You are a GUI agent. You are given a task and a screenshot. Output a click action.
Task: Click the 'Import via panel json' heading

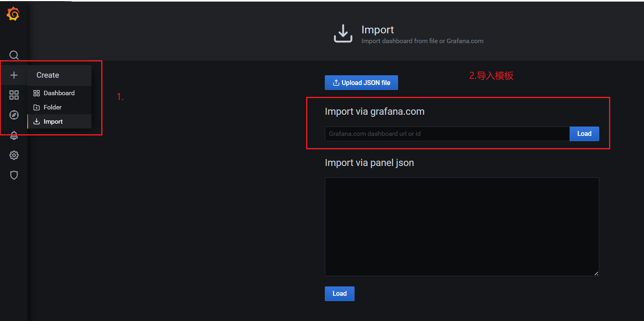[369, 163]
